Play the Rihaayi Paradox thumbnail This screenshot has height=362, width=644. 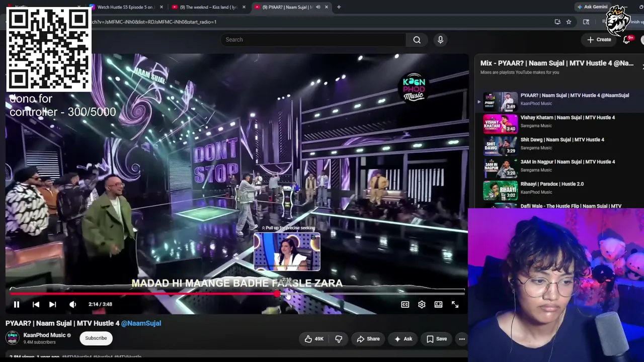[501, 190]
